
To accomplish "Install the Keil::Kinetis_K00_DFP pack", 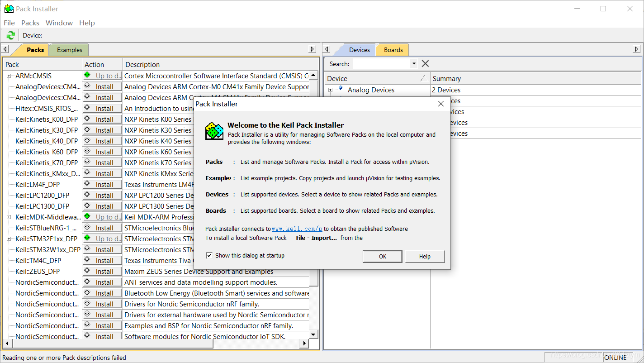I will tap(102, 119).
